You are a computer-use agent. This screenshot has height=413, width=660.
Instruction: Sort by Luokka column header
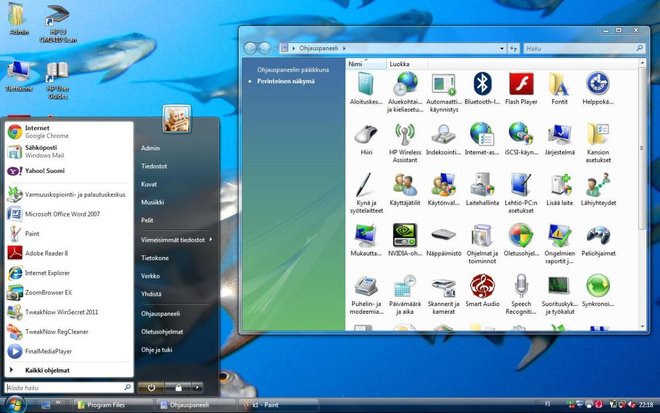[x=407, y=64]
